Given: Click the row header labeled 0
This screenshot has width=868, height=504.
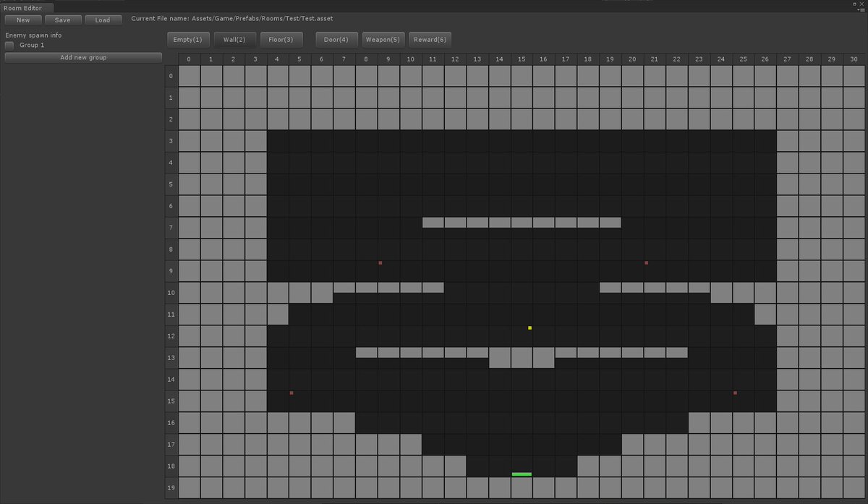Looking at the screenshot, I should click(171, 75).
